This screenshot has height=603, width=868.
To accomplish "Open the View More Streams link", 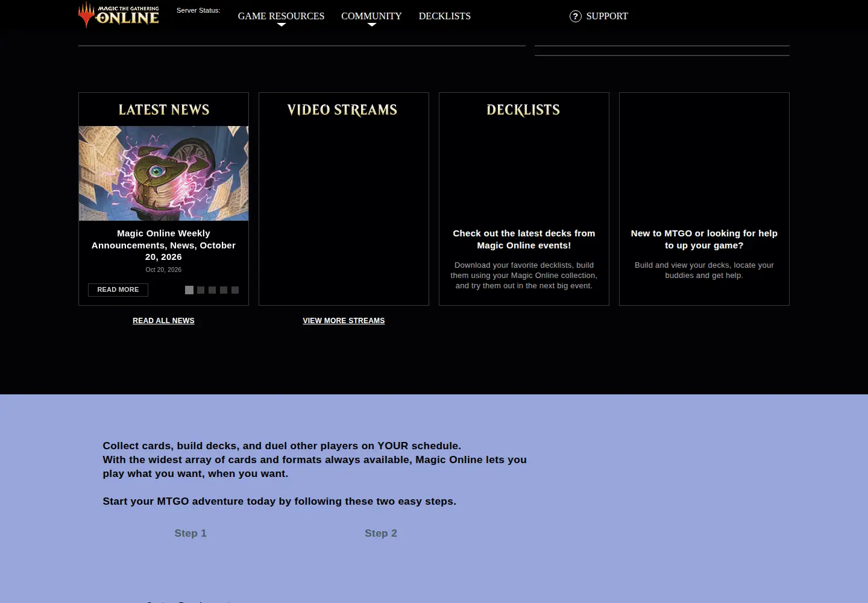I will point(344,321).
